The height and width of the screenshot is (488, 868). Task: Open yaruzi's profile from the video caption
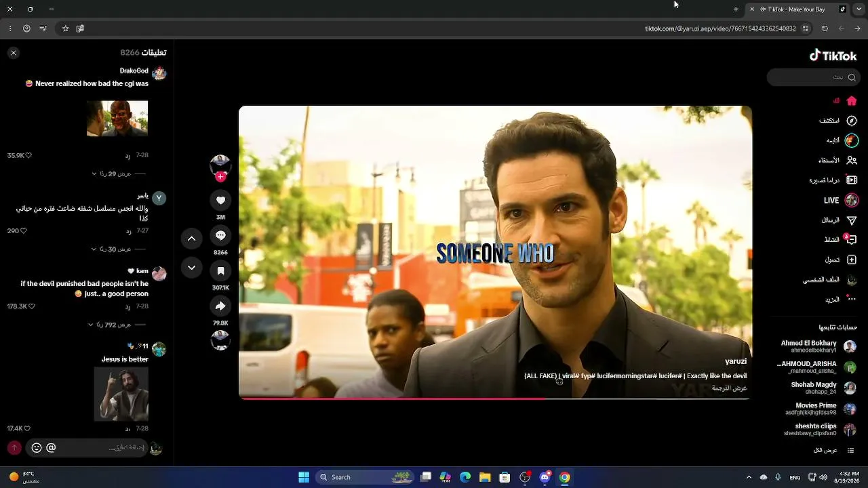click(x=736, y=361)
